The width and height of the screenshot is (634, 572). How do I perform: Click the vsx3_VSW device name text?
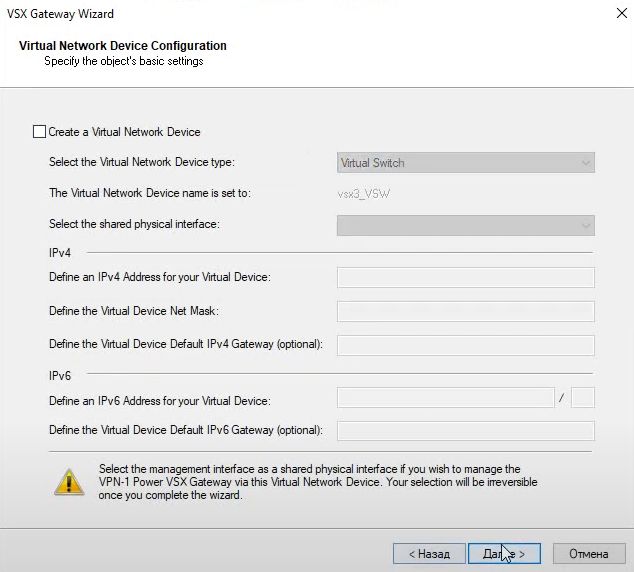click(x=363, y=194)
